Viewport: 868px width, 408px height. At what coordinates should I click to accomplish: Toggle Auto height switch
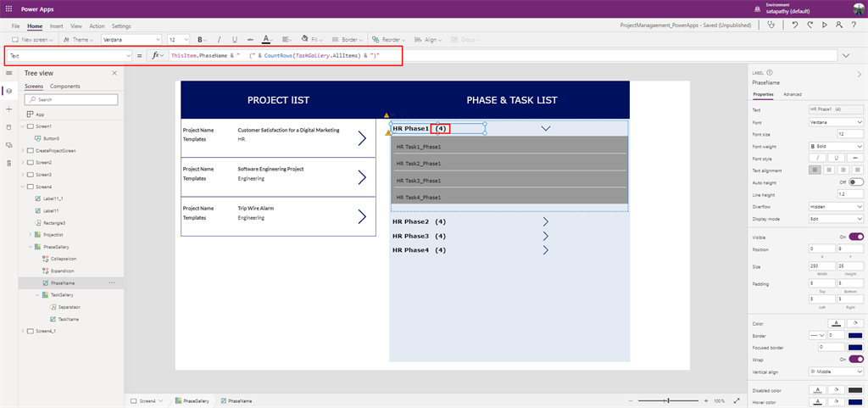coord(856,182)
